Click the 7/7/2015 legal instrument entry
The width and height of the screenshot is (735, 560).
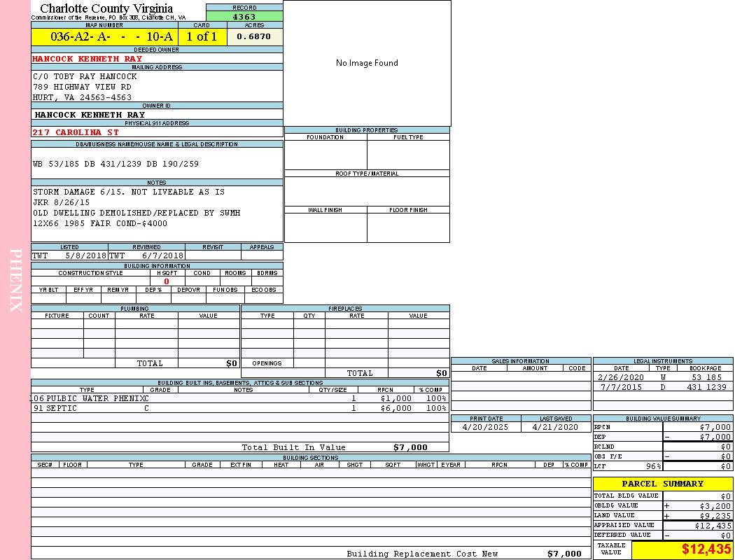tap(620, 387)
